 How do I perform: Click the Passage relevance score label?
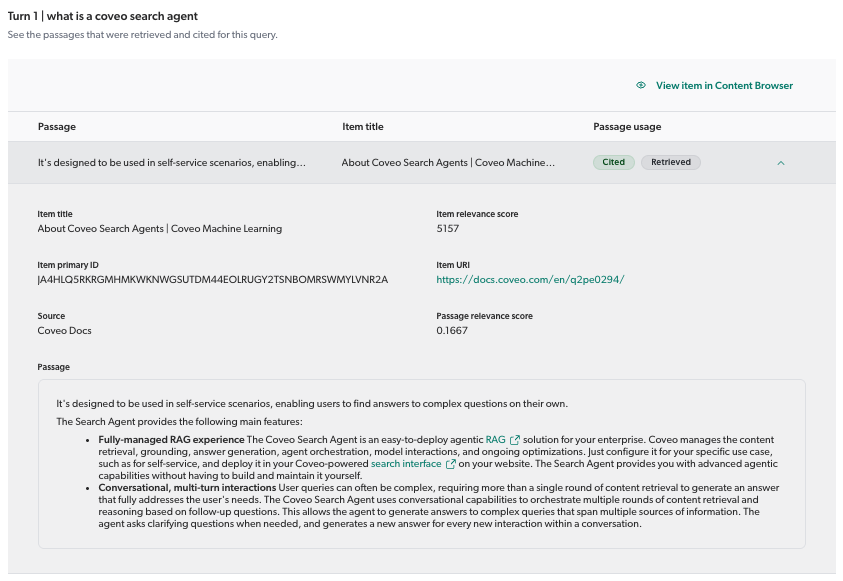[x=484, y=316]
